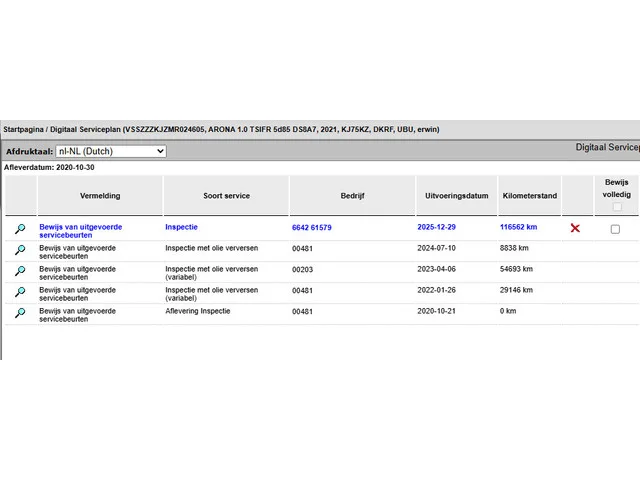Image resolution: width=640 pixels, height=480 pixels.
Task: Click the Uitvoeringsdatum column header
Action: (x=457, y=195)
